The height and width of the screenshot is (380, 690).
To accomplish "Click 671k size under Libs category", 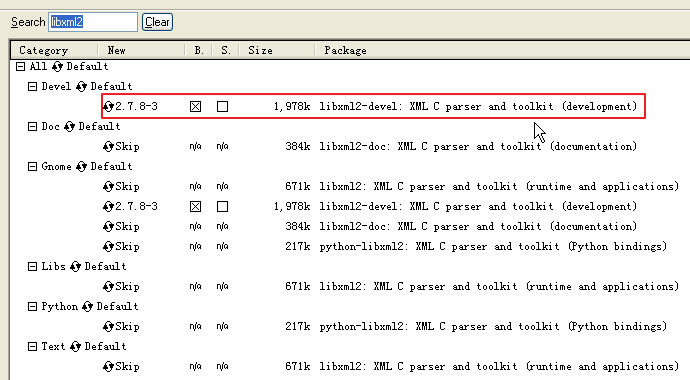I will [298, 286].
